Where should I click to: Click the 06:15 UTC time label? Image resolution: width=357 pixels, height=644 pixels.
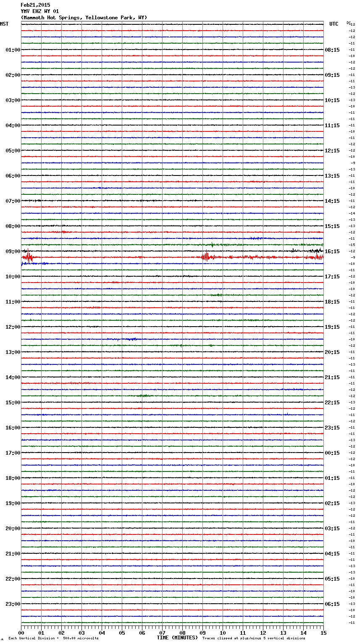click(332, 604)
